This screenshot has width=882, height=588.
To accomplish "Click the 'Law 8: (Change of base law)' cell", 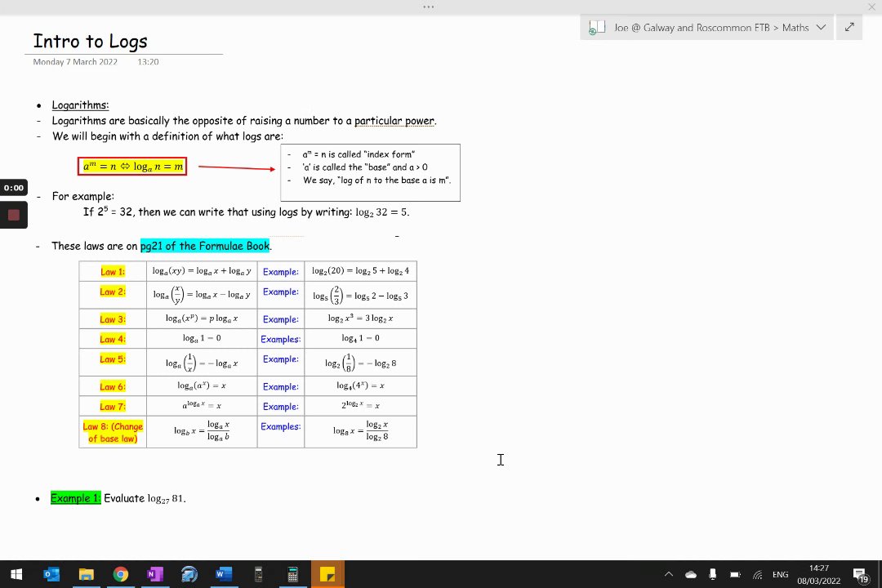I will [113, 432].
